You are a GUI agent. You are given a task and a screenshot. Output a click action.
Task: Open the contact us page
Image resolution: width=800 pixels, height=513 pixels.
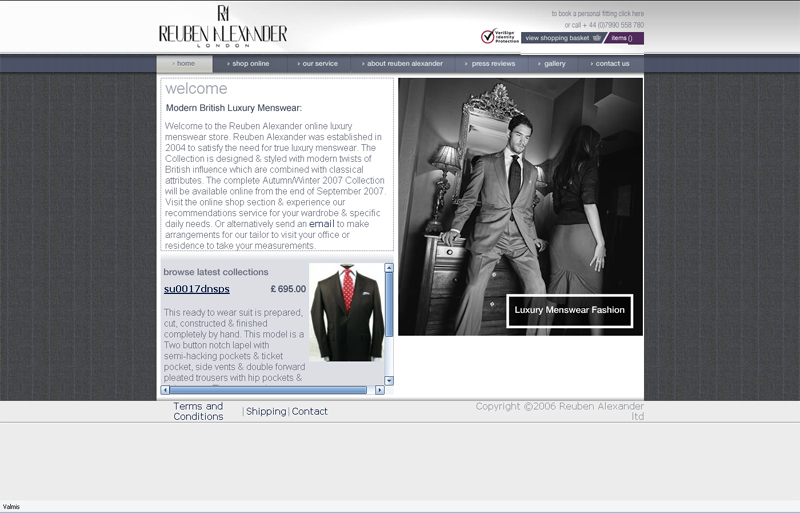click(611, 64)
